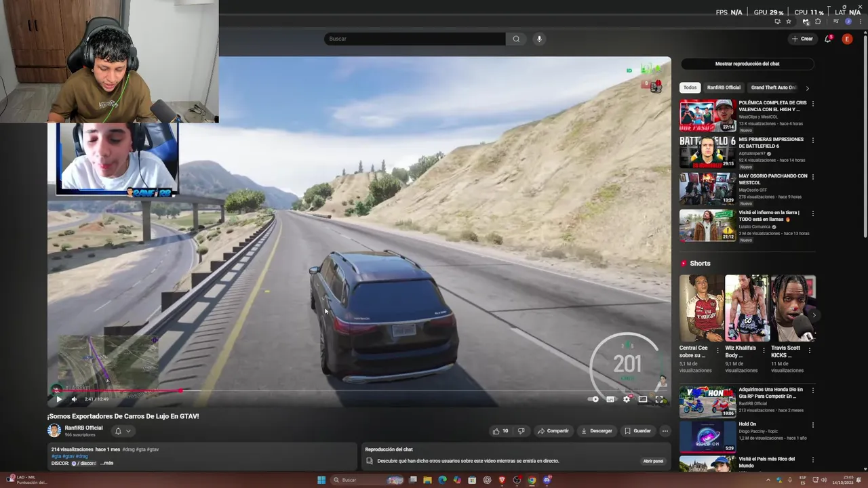The image size is (868, 488).
Task: Open the player settings gear
Action: (x=627, y=399)
